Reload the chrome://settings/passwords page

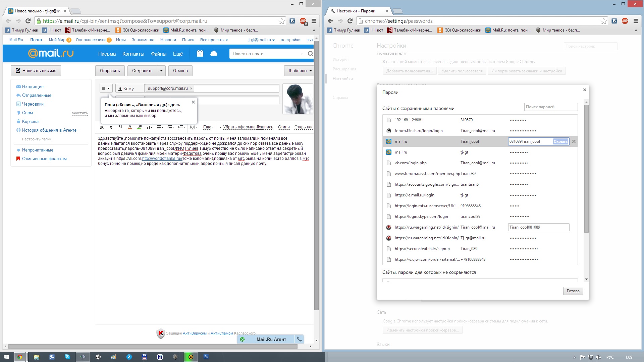click(350, 21)
